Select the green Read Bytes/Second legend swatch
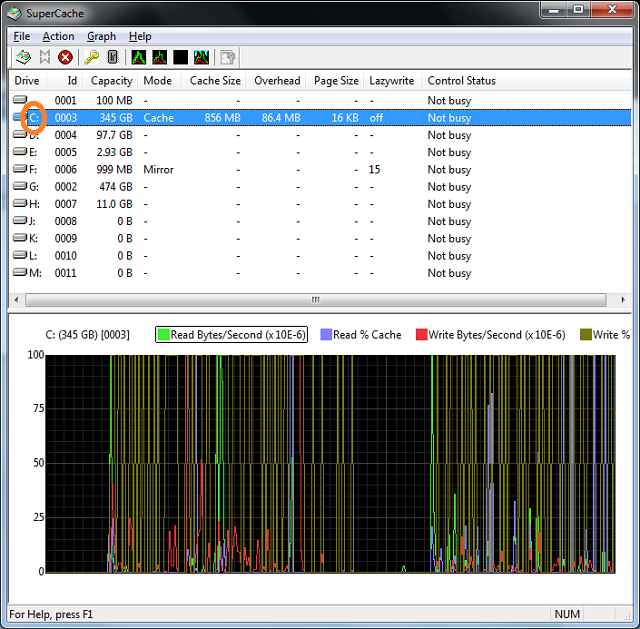The image size is (640, 629). (x=164, y=335)
